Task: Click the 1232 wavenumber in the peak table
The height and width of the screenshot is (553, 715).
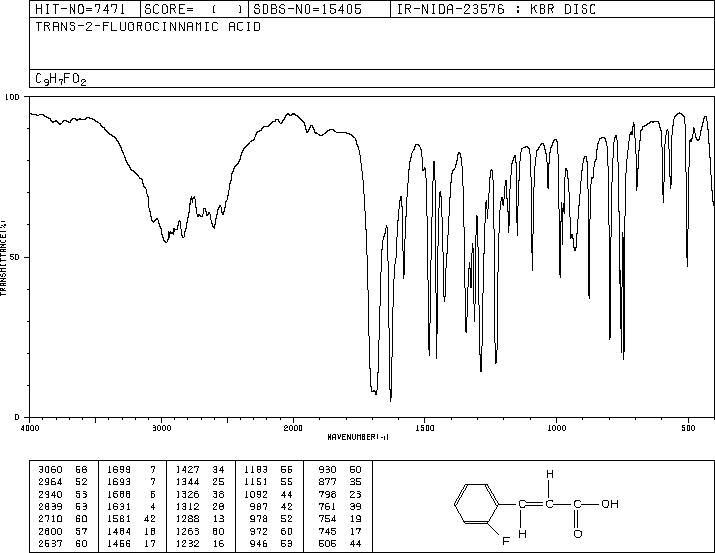Action: pos(187,543)
